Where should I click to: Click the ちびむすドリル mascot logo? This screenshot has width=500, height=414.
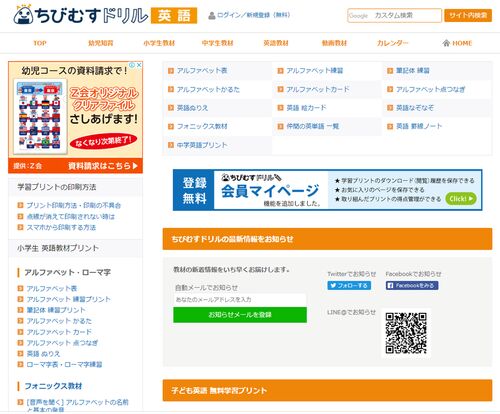23,15
